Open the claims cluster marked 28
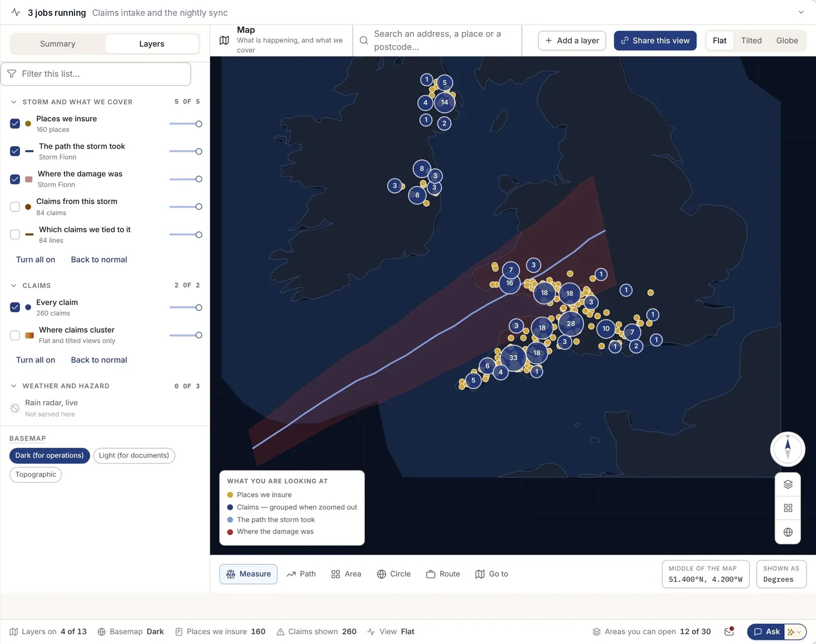The height and width of the screenshot is (644, 816). pyautogui.click(x=571, y=324)
